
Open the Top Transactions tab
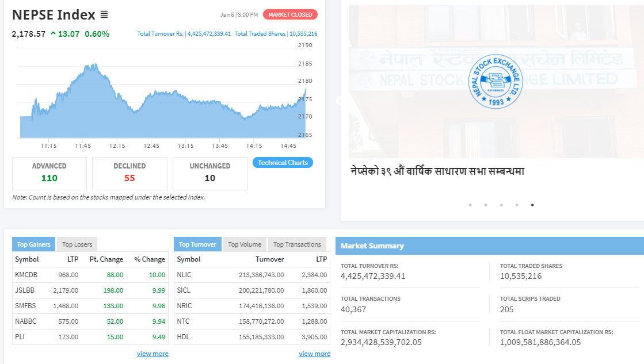tap(297, 244)
